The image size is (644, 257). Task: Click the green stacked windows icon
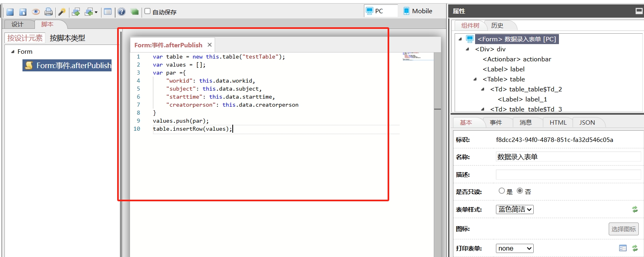point(135,12)
